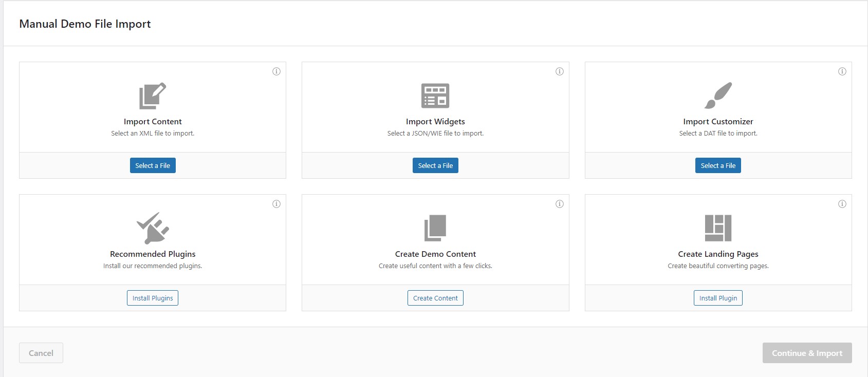Click the Create Demo Content heading

pyautogui.click(x=435, y=254)
